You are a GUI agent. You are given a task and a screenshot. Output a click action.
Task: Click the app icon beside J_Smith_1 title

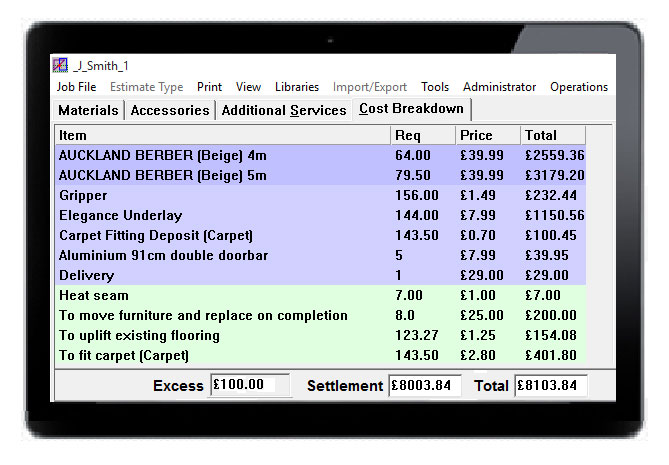(59, 66)
